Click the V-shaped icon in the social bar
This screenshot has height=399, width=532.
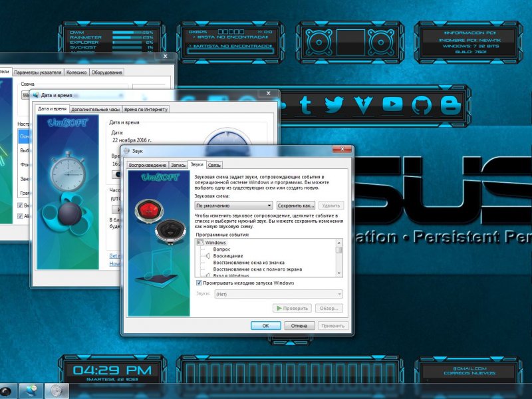coord(363,105)
